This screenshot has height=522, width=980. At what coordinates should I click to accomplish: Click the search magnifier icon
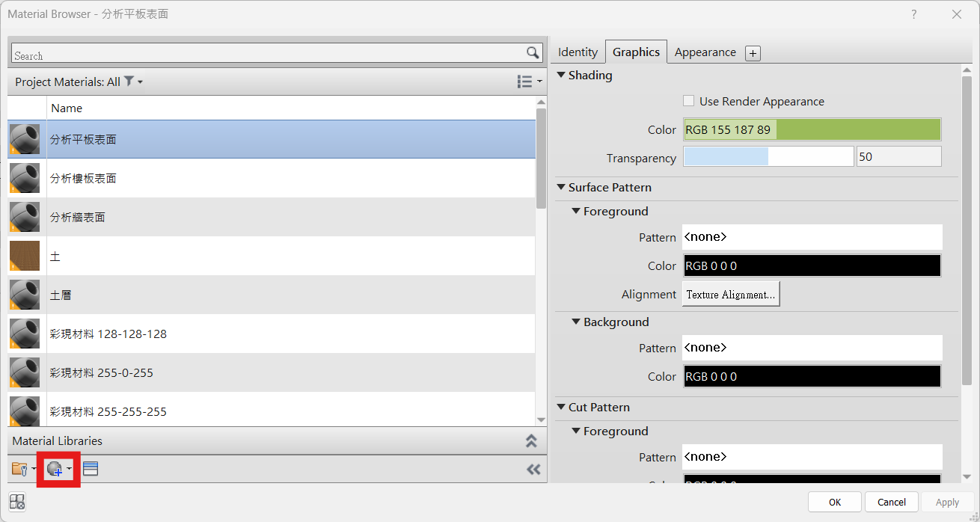pyautogui.click(x=532, y=52)
